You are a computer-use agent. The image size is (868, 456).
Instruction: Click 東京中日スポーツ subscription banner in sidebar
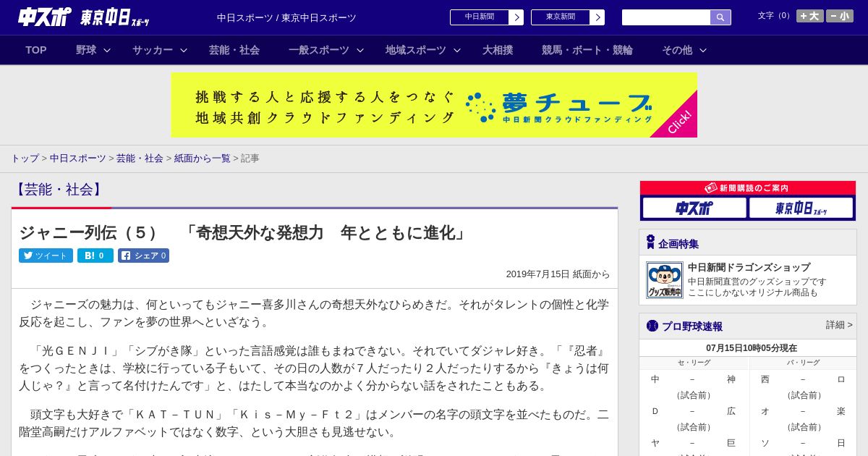click(801, 208)
